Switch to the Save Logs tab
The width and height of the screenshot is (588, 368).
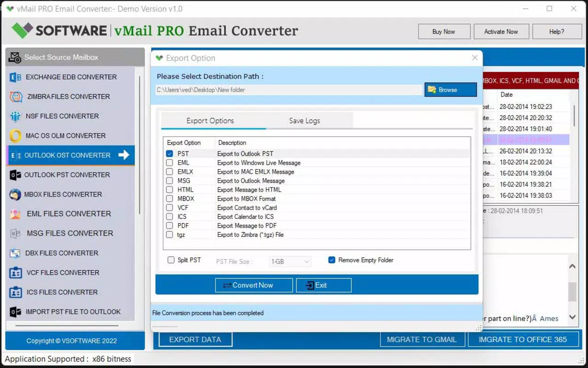[305, 121]
